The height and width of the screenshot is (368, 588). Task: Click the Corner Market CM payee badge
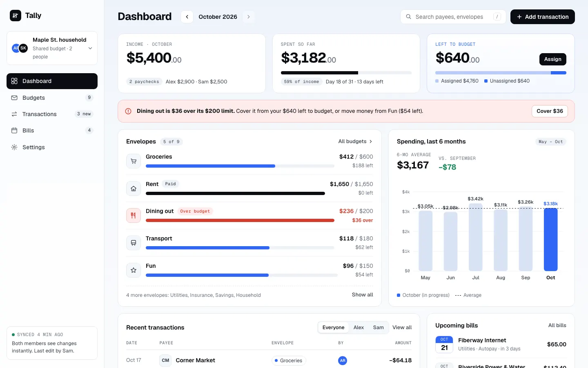click(x=165, y=360)
